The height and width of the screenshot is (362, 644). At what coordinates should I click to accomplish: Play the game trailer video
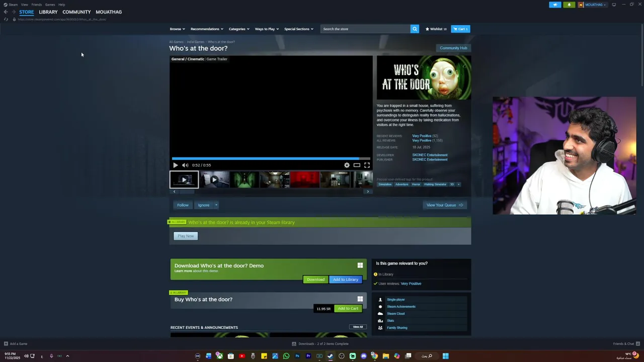point(175,165)
